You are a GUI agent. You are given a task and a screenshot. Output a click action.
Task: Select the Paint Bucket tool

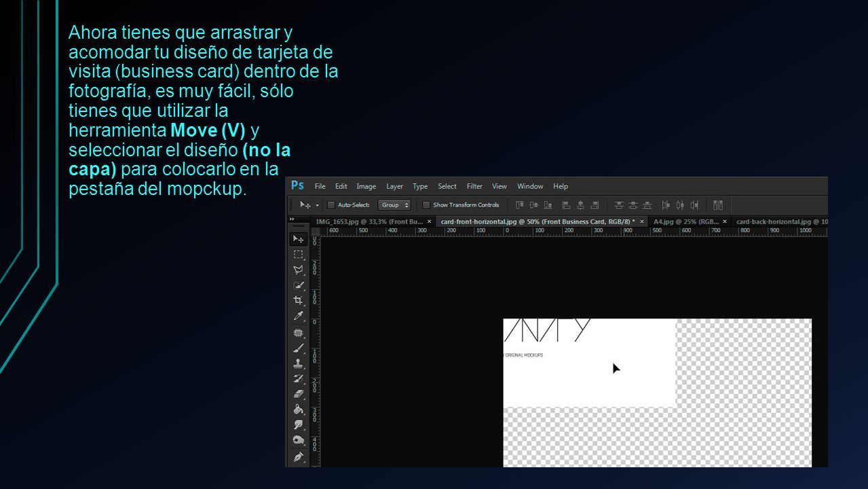(298, 409)
